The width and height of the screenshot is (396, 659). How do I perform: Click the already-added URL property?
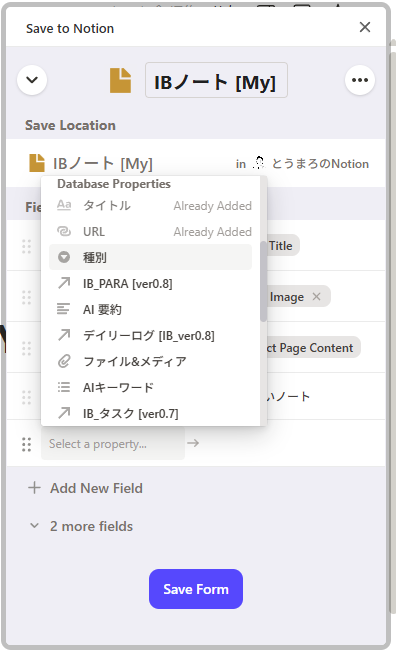coord(150,232)
